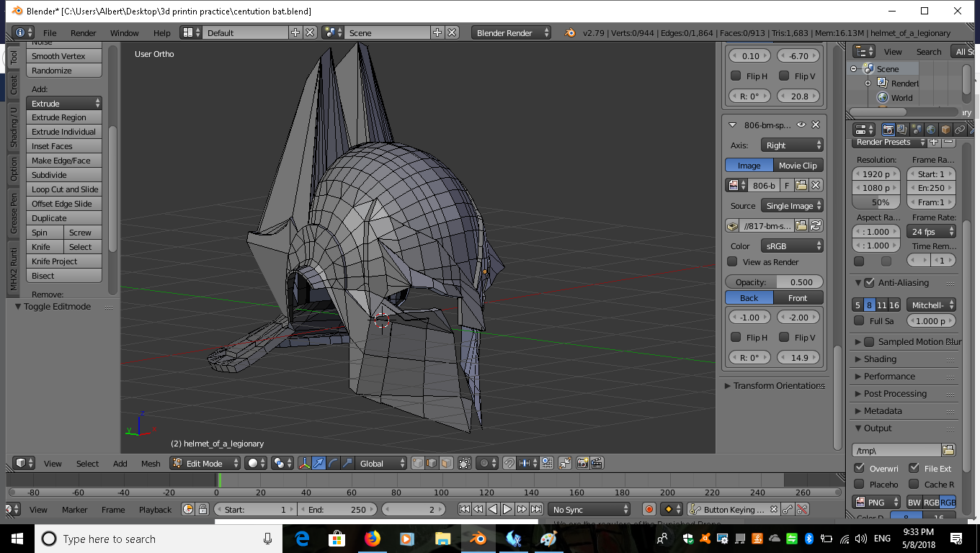Viewport: 980px width, 553px height.
Task: Click the automatic keyframe record button
Action: click(x=649, y=510)
